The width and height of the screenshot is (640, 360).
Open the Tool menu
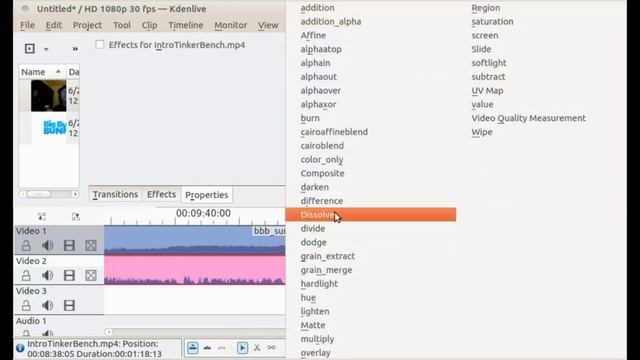coord(122,25)
